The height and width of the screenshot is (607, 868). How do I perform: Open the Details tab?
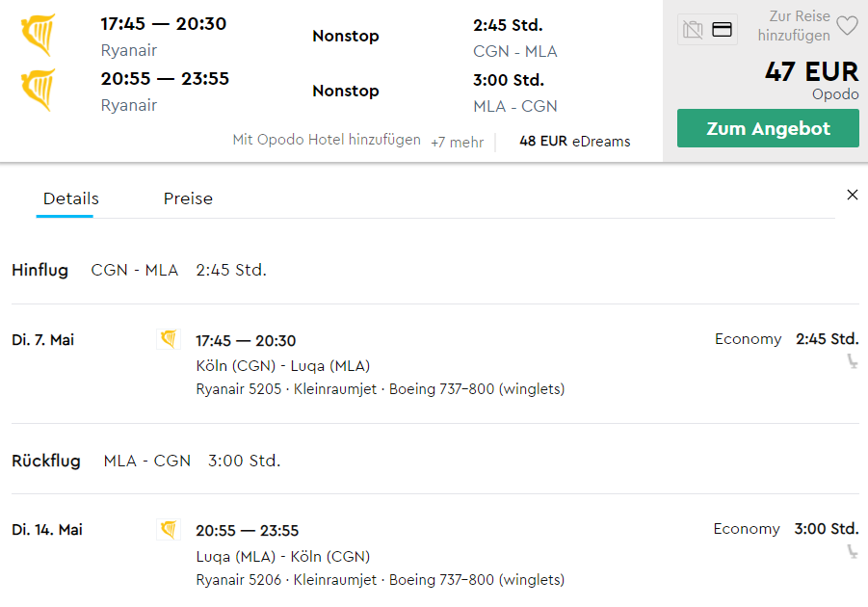click(69, 198)
